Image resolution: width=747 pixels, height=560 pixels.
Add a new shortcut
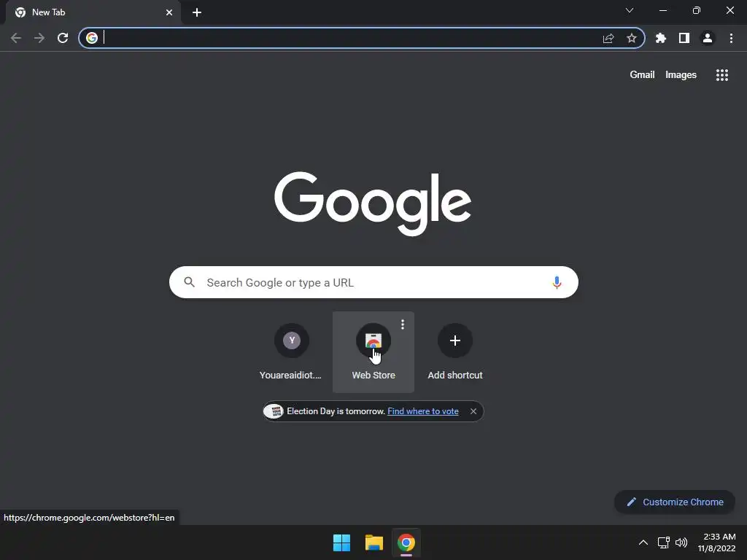(x=455, y=352)
